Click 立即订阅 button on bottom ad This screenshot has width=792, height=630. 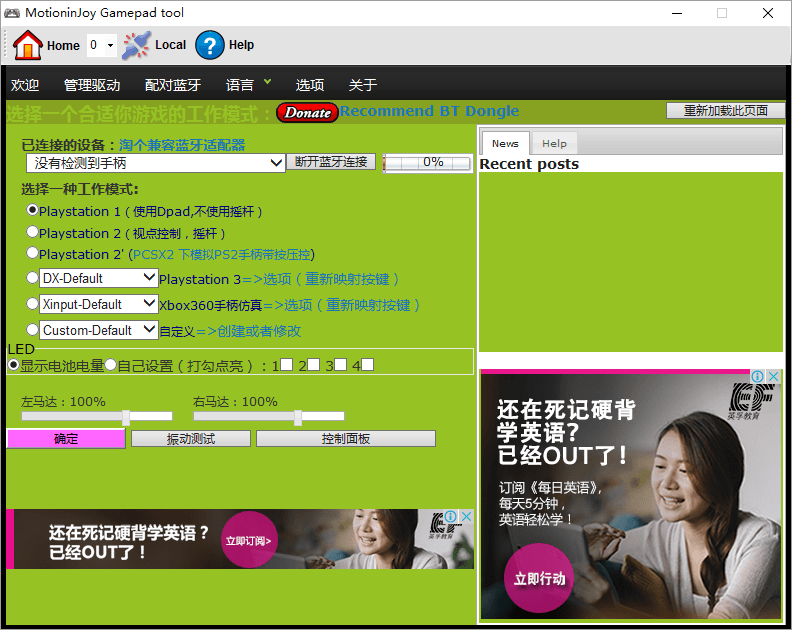coord(249,541)
